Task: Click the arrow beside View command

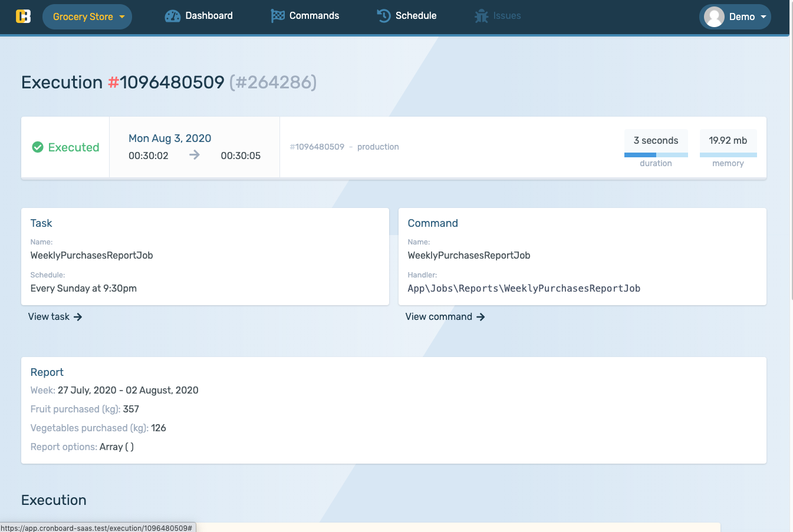Action: tap(481, 317)
